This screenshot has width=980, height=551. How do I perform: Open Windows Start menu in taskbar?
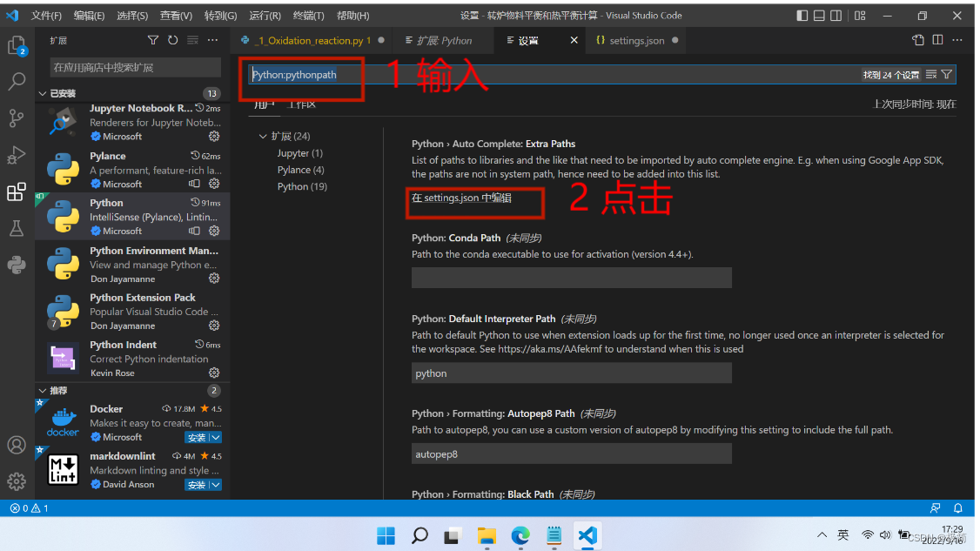[386, 536]
